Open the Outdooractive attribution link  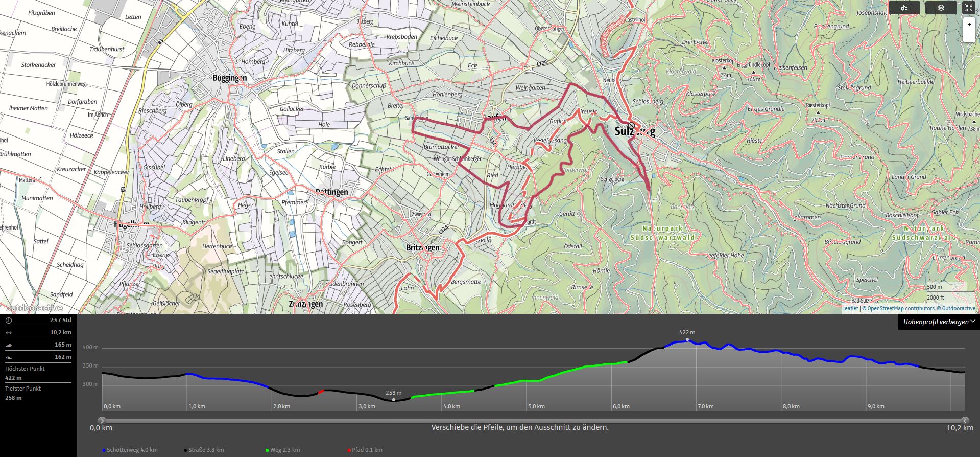click(x=959, y=308)
